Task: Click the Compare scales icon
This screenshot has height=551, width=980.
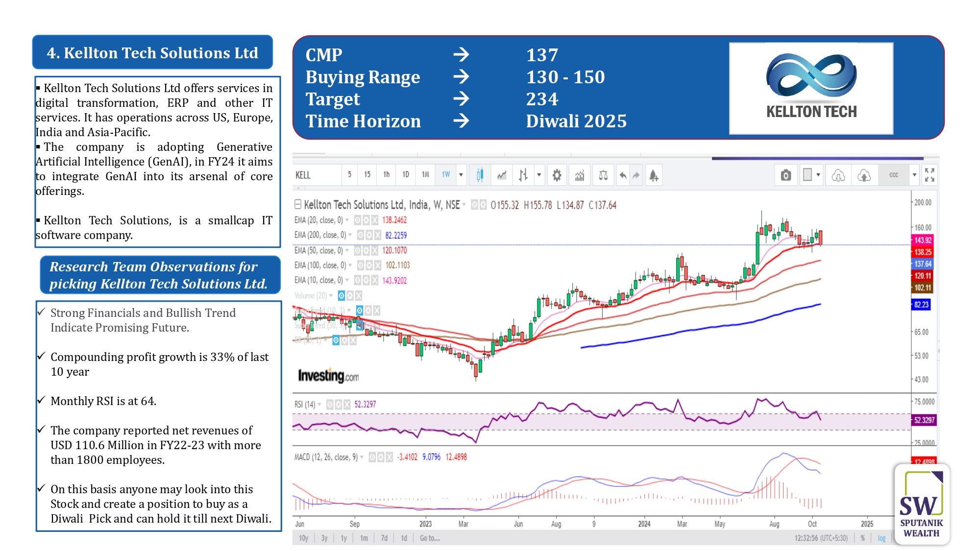Action: (x=603, y=175)
